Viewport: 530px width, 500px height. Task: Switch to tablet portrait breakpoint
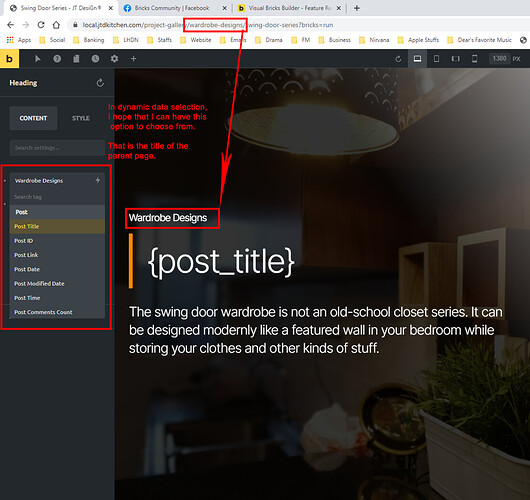tap(436, 59)
